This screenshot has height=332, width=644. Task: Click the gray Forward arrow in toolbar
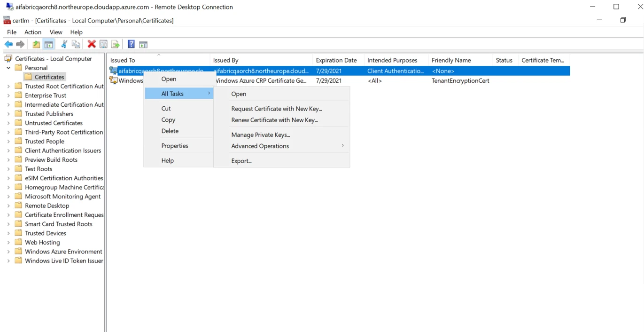pos(20,44)
